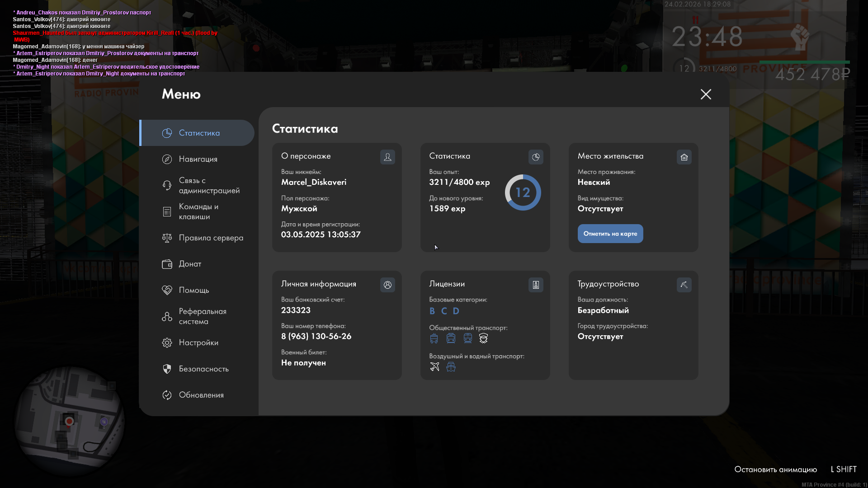This screenshot has height=488, width=868.
Task: Select the Обновления sidebar item
Action: [201, 395]
